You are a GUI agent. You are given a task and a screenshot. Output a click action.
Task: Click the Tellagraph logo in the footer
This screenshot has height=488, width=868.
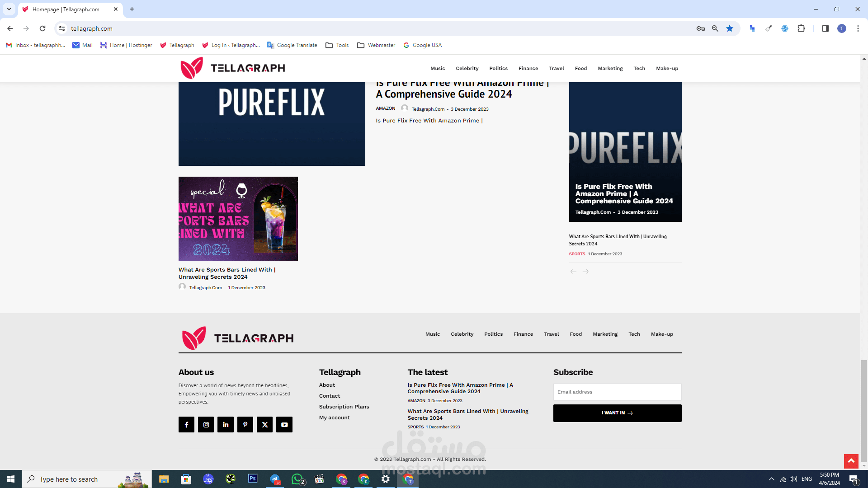coord(237,338)
